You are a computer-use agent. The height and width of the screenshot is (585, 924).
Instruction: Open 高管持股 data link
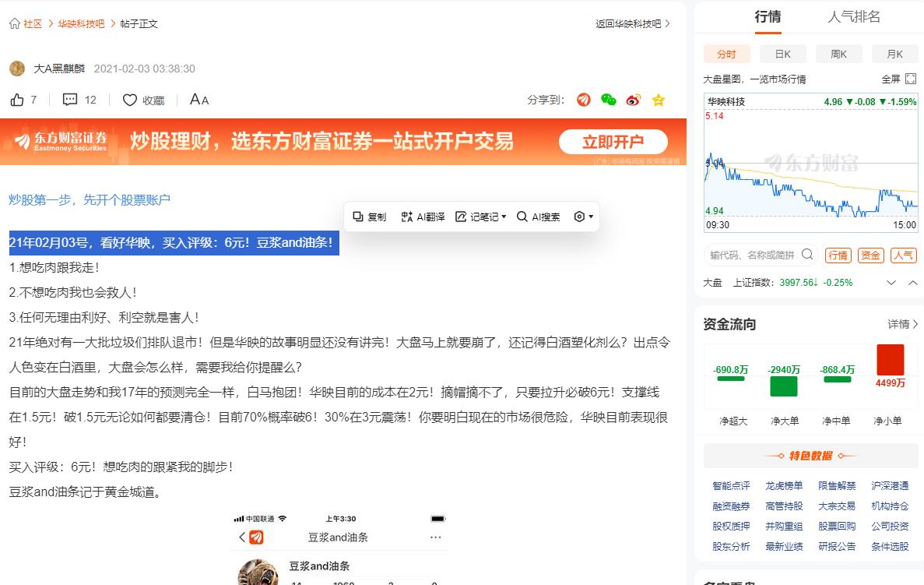click(x=784, y=506)
